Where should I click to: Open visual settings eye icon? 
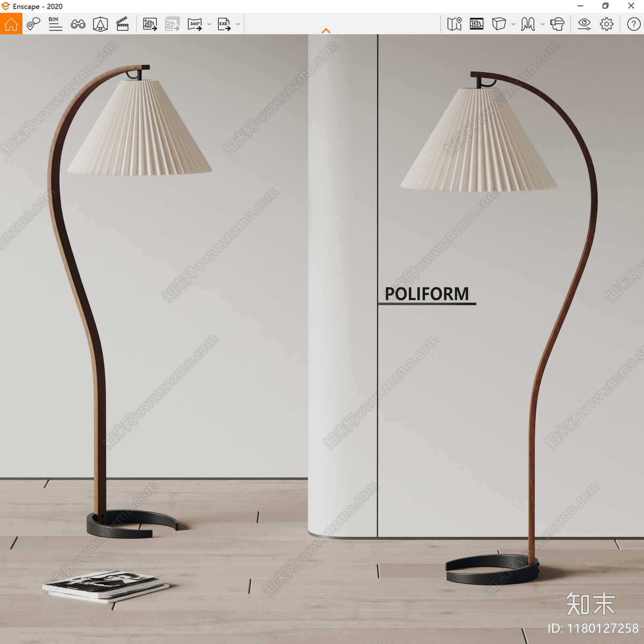[x=584, y=24]
